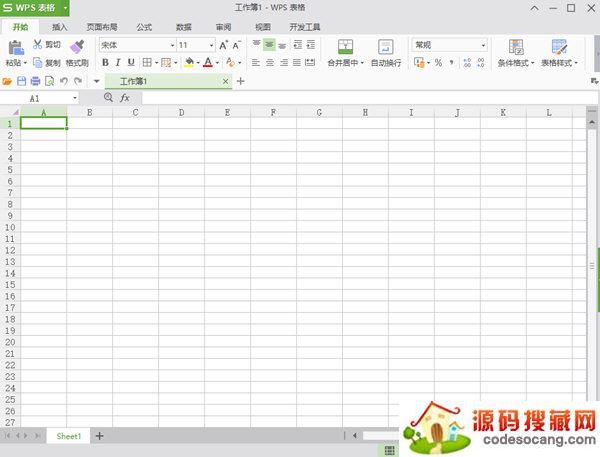The height and width of the screenshot is (457, 600).
Task: Open new document tab with plus button
Action: point(241,81)
